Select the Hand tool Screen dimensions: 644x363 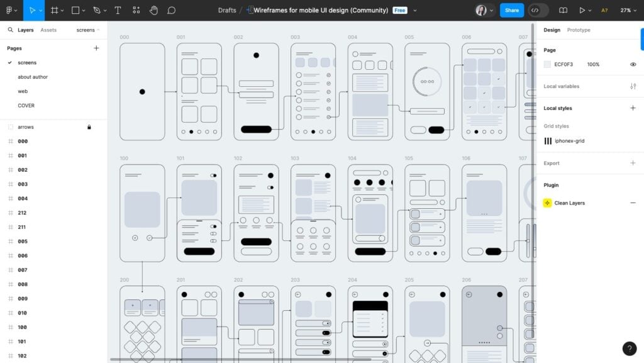pos(153,10)
